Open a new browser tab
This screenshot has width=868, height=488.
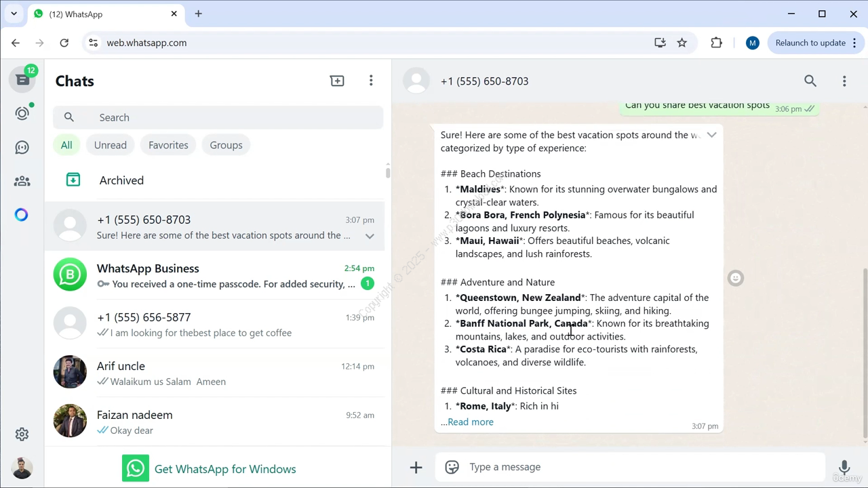point(198,14)
